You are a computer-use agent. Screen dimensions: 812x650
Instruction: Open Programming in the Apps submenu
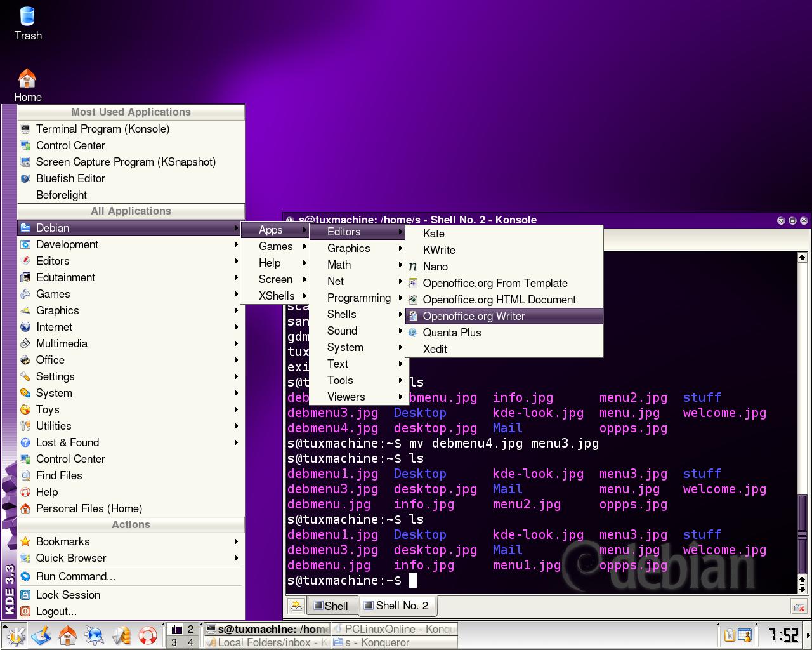tap(358, 298)
